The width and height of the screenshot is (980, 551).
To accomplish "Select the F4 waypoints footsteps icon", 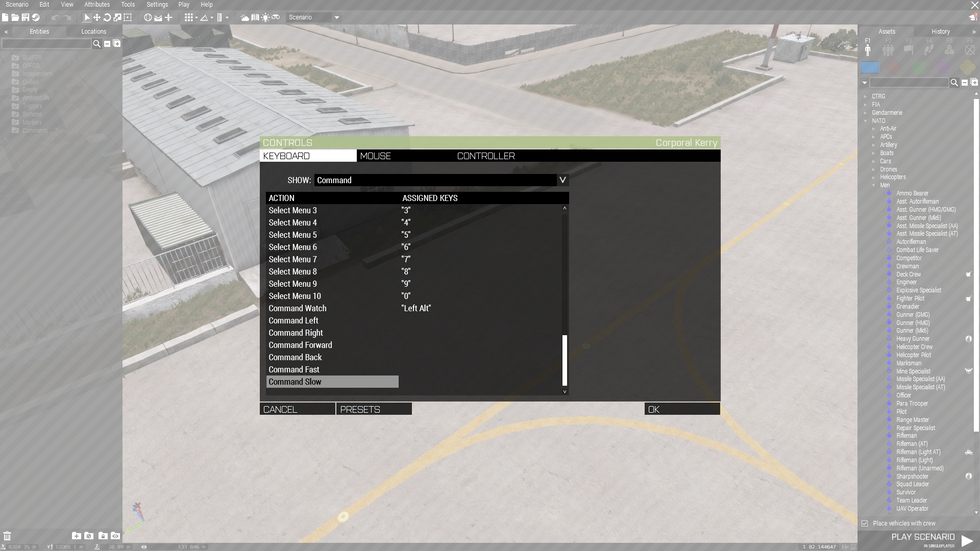I will pos(929,49).
